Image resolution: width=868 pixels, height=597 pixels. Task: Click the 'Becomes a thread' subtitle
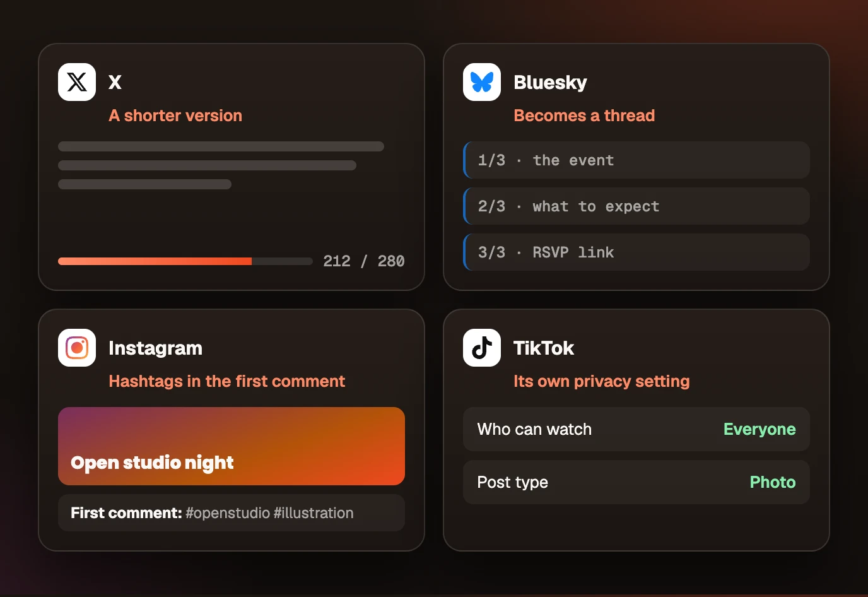584,115
